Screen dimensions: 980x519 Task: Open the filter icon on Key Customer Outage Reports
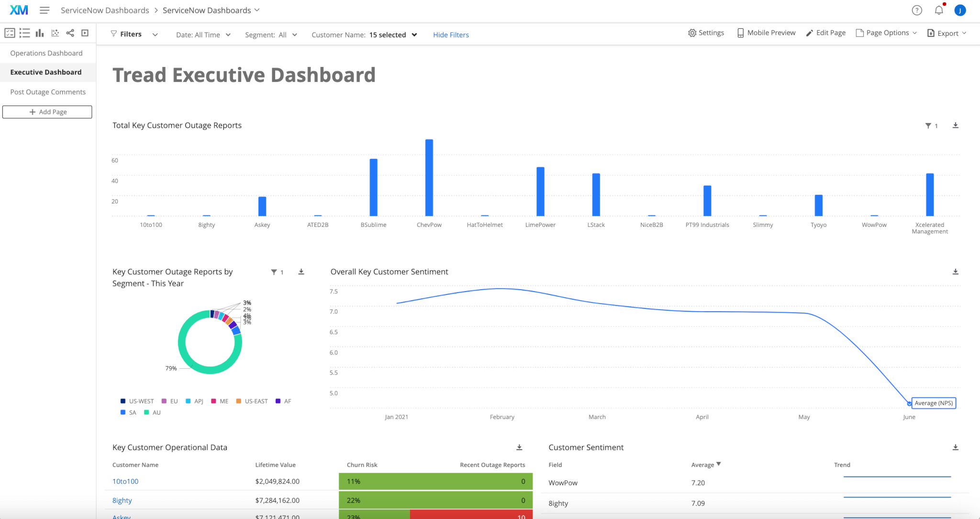(274, 272)
